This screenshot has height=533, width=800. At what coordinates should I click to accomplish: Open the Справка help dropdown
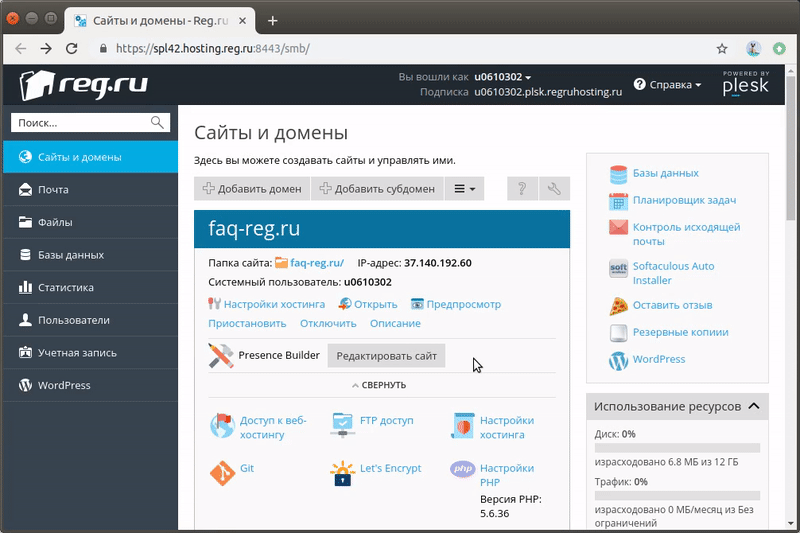667,85
